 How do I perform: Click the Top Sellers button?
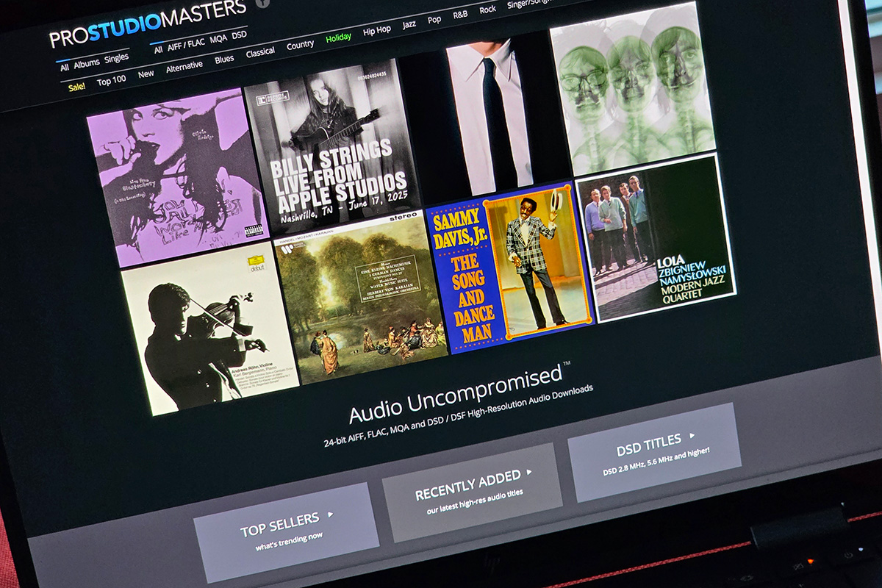pos(286,522)
